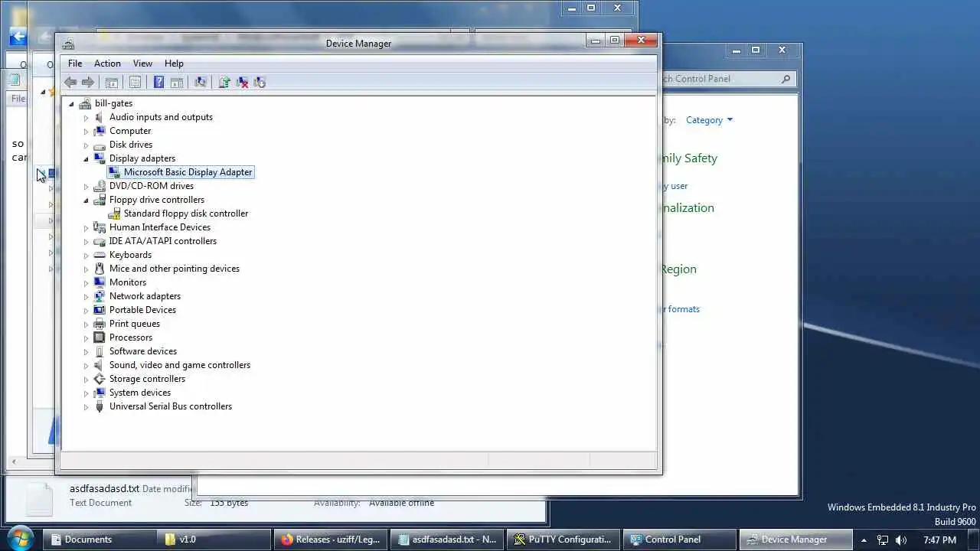Switch to Documents taskbar button

pyautogui.click(x=98, y=540)
